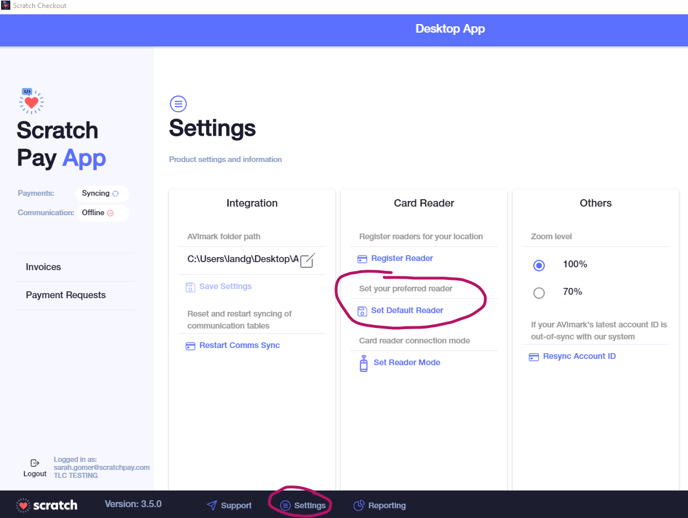Go to Settings in the bottom bar
The image size is (688, 518).
tap(303, 505)
